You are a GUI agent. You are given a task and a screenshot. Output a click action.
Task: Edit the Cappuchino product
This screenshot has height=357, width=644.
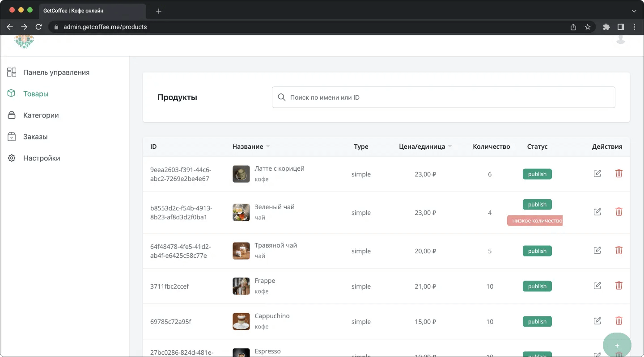click(597, 321)
